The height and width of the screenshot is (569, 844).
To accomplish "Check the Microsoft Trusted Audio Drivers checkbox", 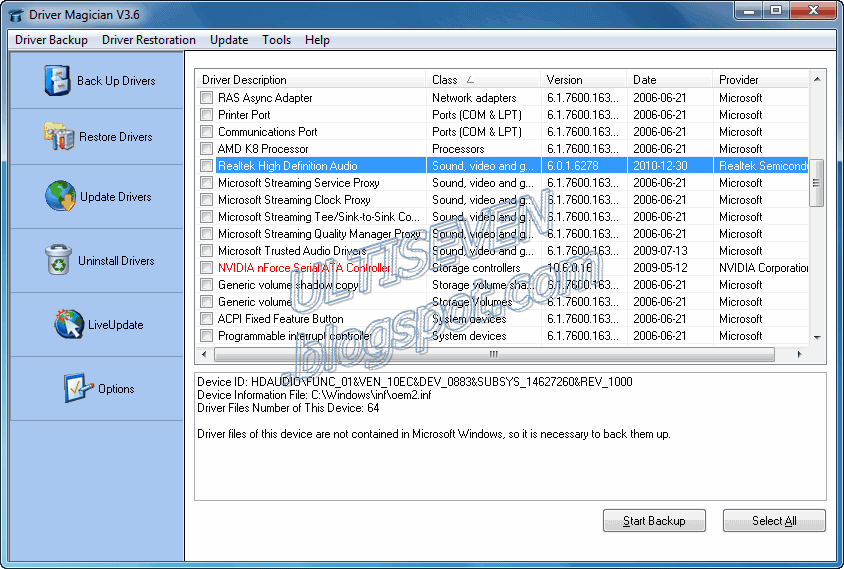I will point(206,251).
